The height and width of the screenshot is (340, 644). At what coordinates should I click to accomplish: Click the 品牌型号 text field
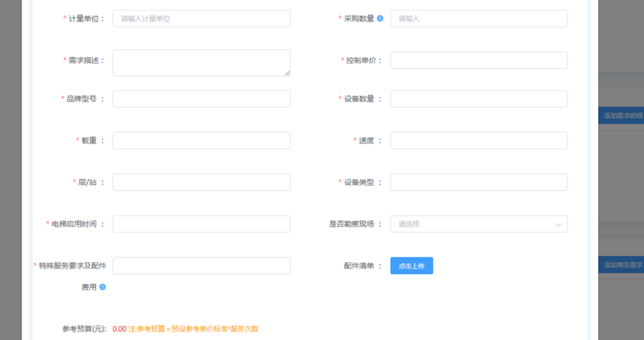point(201,99)
